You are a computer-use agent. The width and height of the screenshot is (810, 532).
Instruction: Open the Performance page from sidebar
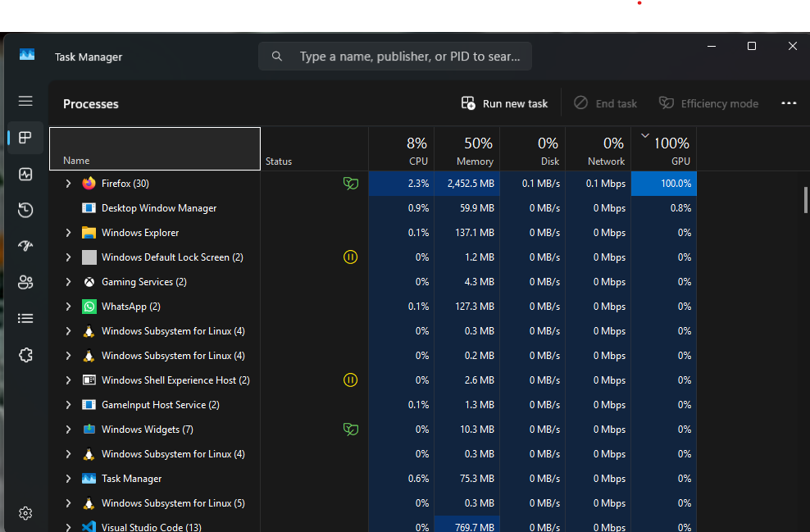point(25,174)
